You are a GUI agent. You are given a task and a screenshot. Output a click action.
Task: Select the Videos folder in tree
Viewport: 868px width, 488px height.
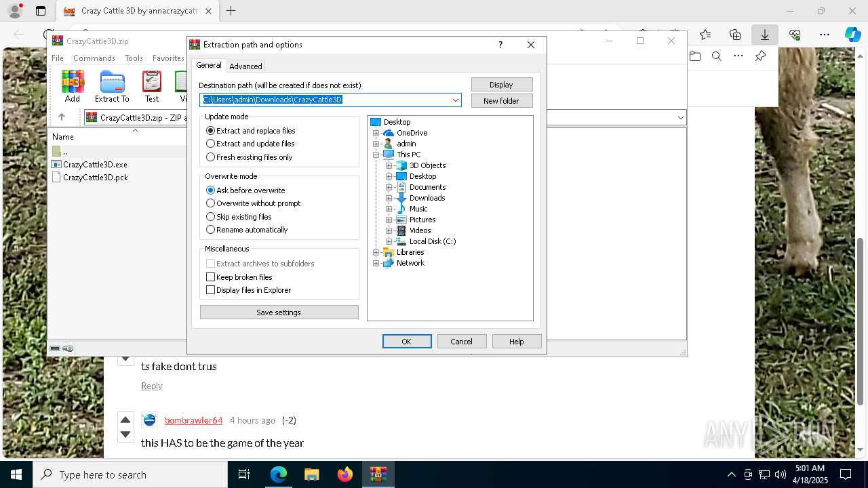point(420,230)
